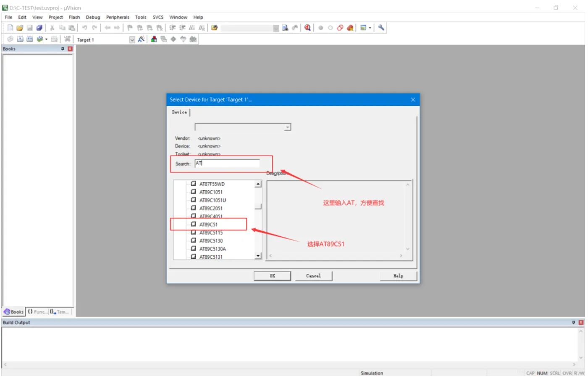Select AT89C5130A in device list

213,249
